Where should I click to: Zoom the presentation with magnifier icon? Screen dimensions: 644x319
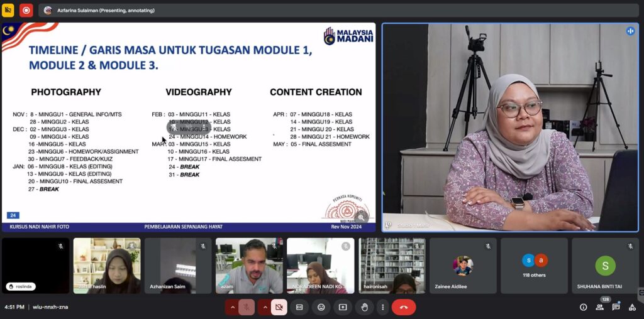pos(361,217)
